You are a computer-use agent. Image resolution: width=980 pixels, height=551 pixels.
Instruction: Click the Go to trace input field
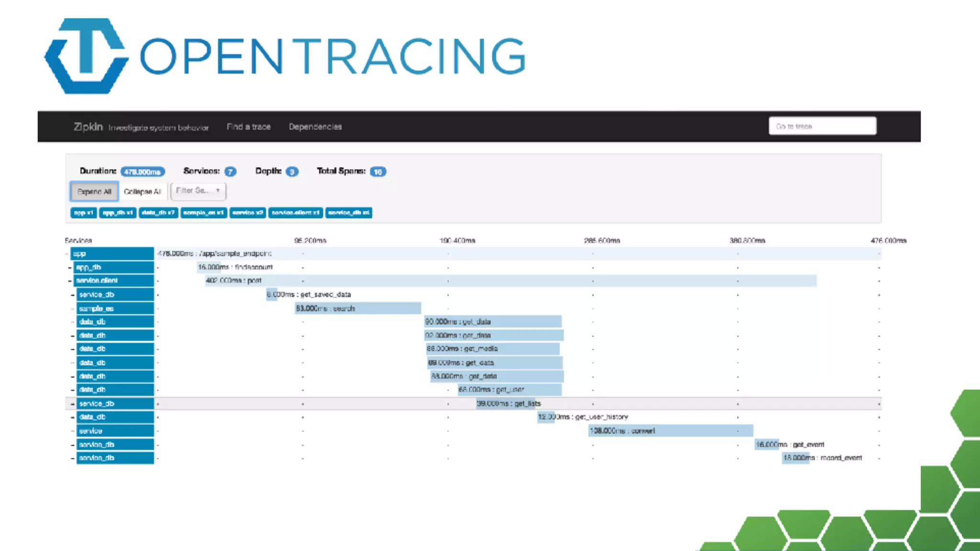click(x=822, y=126)
